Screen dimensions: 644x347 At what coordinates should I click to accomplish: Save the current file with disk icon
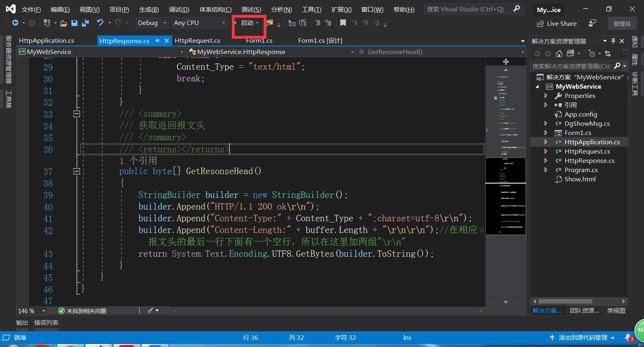click(74, 23)
